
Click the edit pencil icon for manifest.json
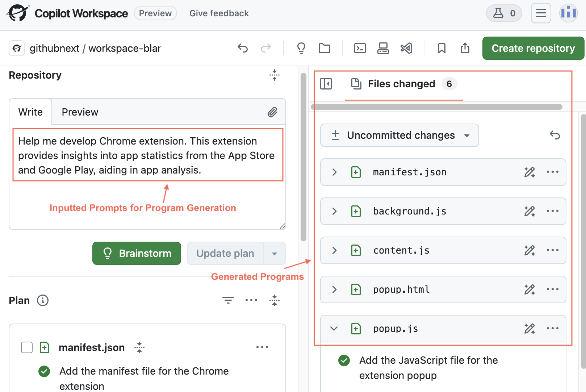[530, 172]
